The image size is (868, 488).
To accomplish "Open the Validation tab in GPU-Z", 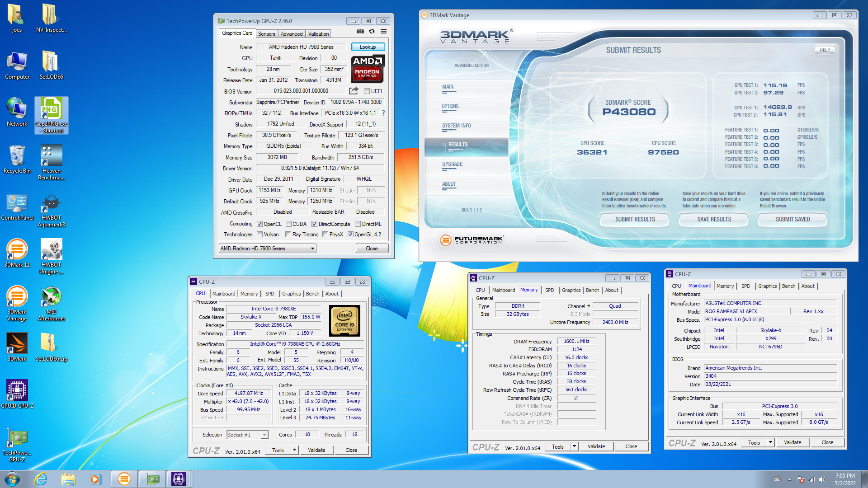I will (x=318, y=34).
